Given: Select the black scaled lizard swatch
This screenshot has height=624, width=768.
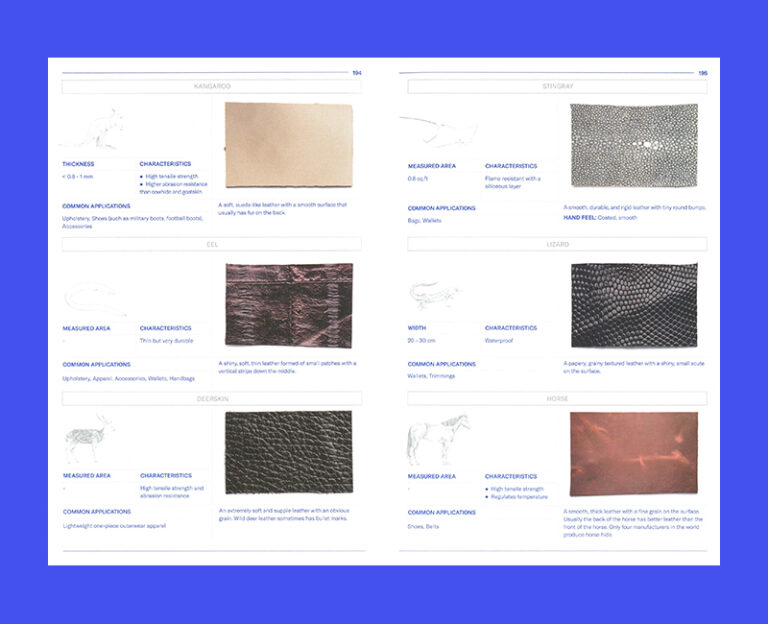Looking at the screenshot, I should [x=634, y=305].
